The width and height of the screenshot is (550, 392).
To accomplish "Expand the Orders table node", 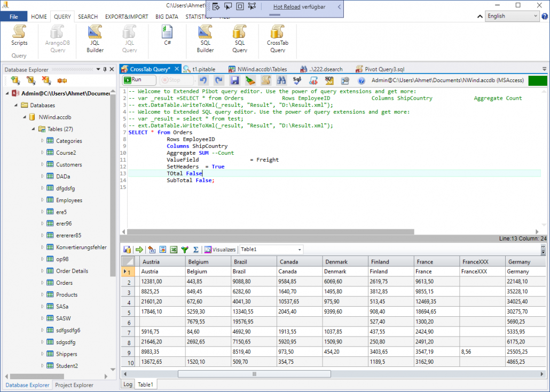I will (x=42, y=283).
